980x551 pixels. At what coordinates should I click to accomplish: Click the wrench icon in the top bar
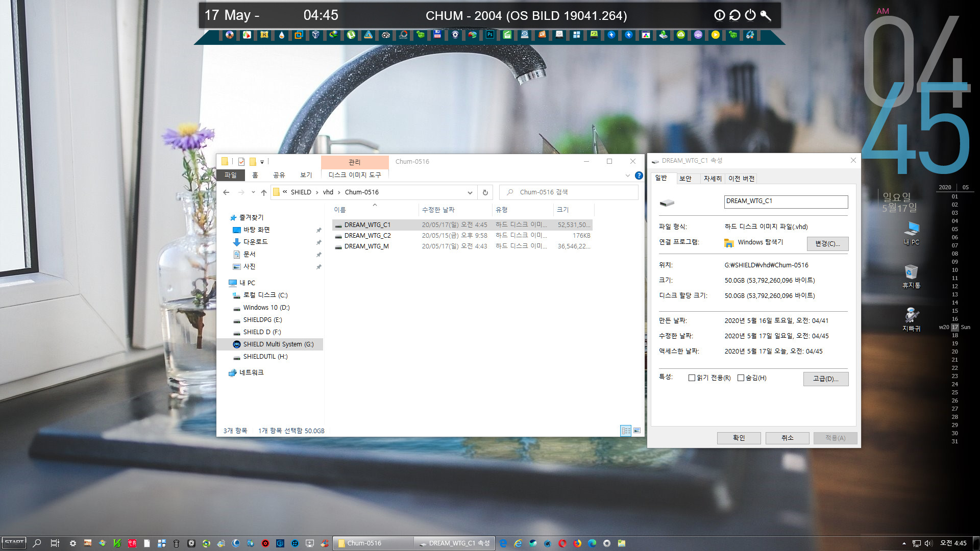coord(766,15)
